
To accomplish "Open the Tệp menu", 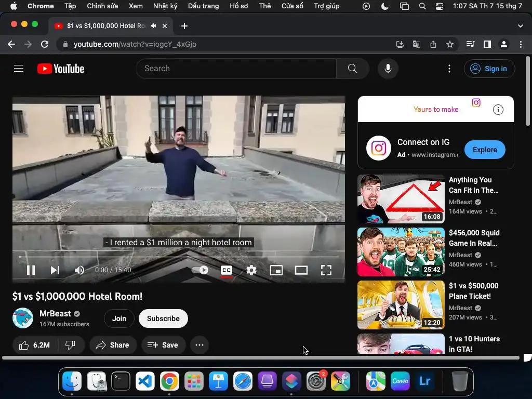I will click(x=70, y=6).
